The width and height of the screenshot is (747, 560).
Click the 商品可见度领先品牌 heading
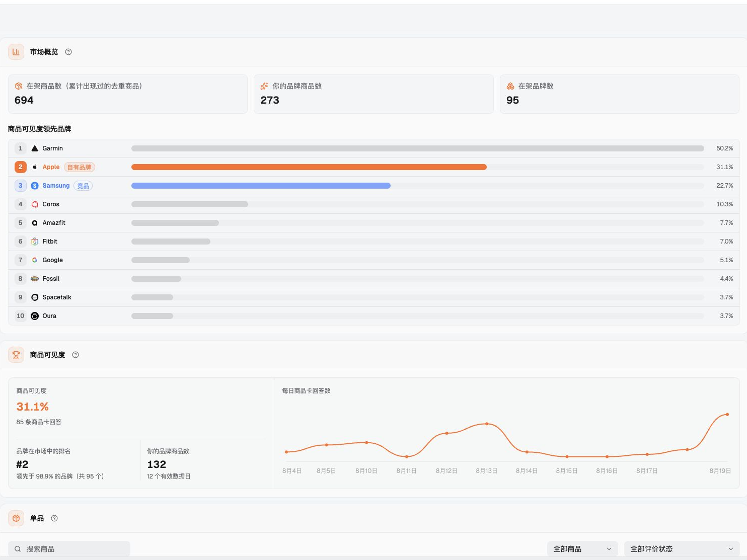(x=39, y=129)
